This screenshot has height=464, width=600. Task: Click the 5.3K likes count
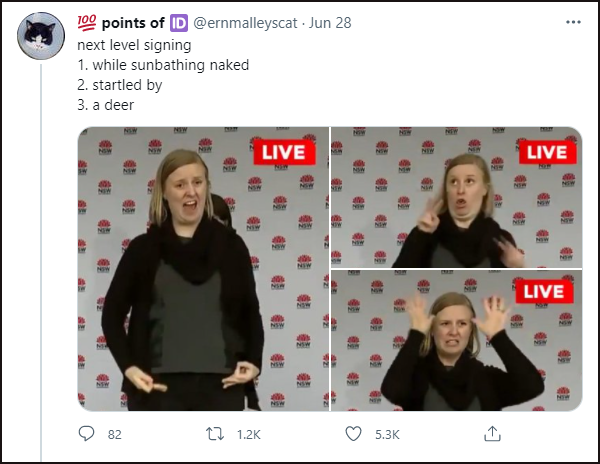(386, 435)
